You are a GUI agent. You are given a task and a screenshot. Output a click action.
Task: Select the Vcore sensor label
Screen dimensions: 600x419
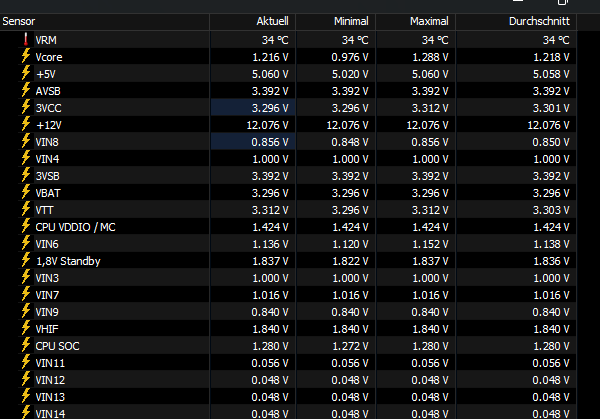[49, 57]
